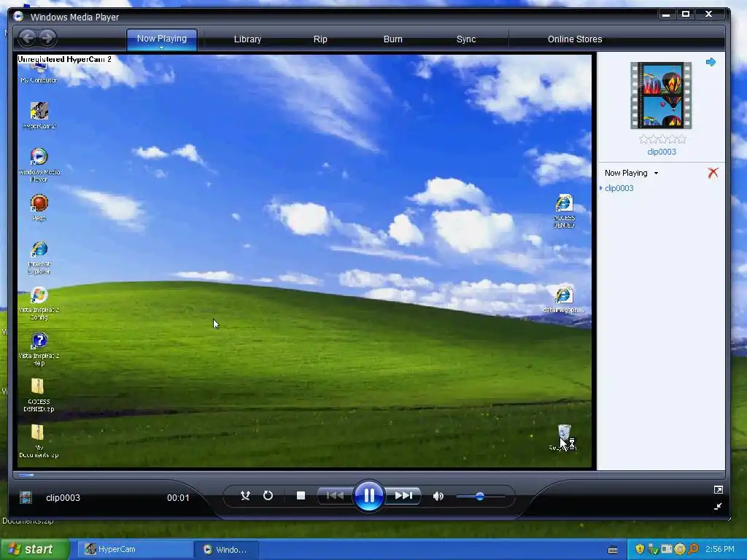The image size is (747, 560).
Task: Mute the speaker volume icon
Action: (438, 496)
